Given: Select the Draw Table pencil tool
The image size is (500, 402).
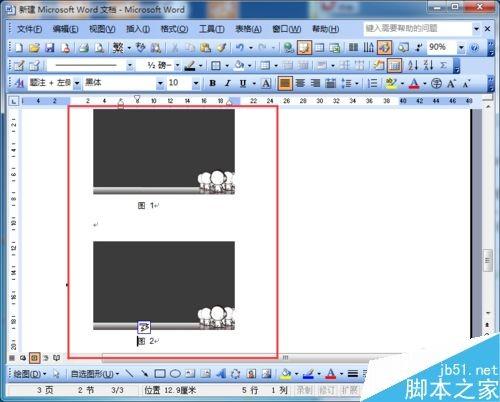Looking at the screenshot, I should pyautogui.click(x=18, y=65).
